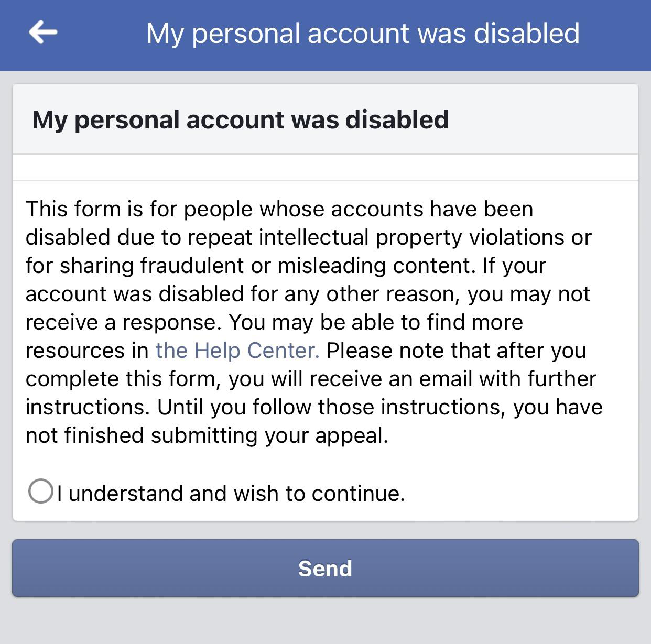Click the empty white strip below the heading
651x644 pixels.
(x=325, y=168)
